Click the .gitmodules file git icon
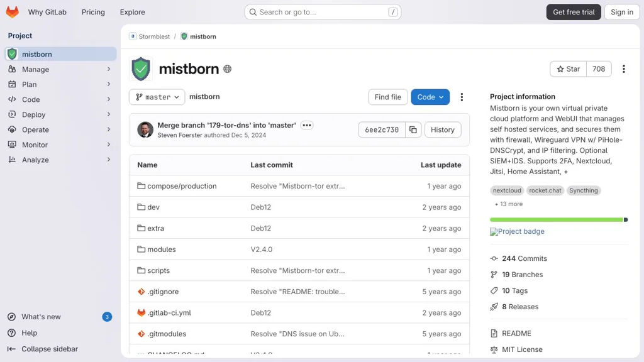The width and height of the screenshot is (644, 362). click(142, 334)
